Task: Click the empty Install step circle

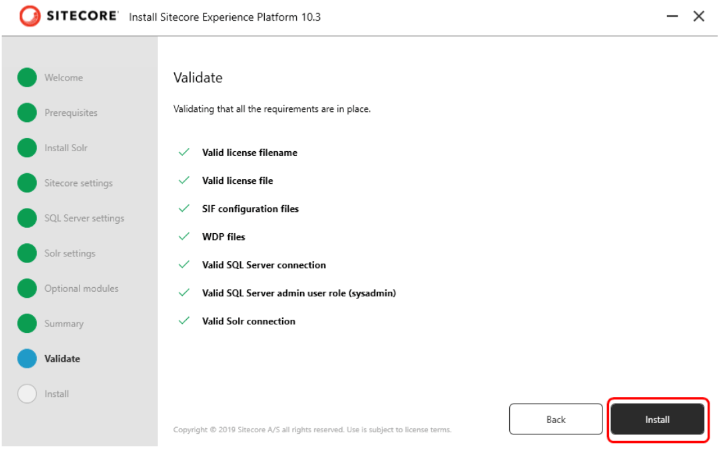Action: [x=27, y=394]
